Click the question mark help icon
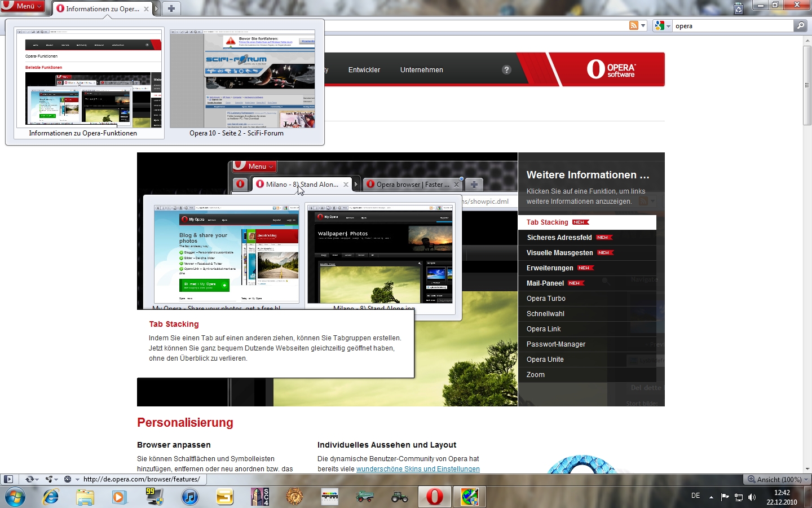 (506, 70)
